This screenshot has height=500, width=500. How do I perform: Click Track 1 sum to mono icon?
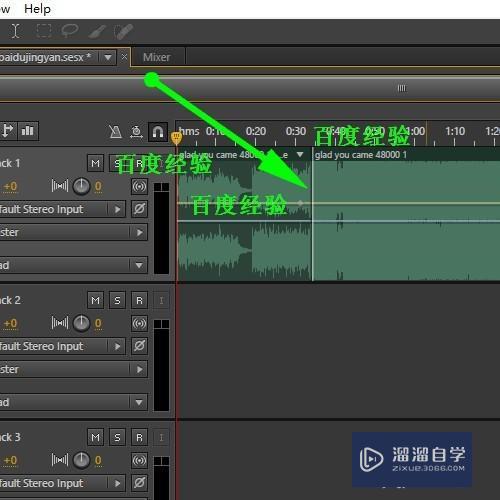coord(139,186)
